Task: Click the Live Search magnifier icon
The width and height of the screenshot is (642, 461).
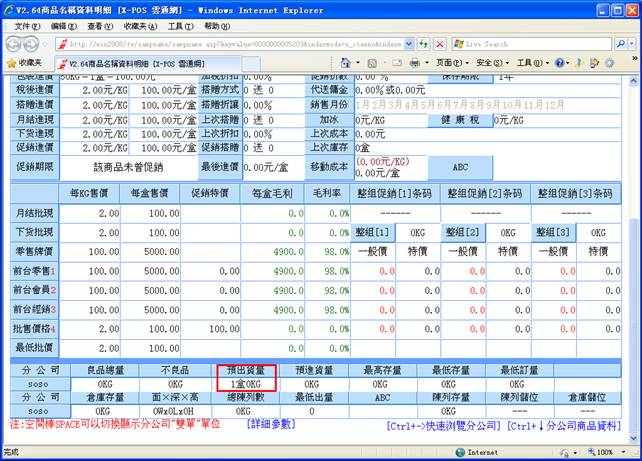Action: tap(619, 44)
